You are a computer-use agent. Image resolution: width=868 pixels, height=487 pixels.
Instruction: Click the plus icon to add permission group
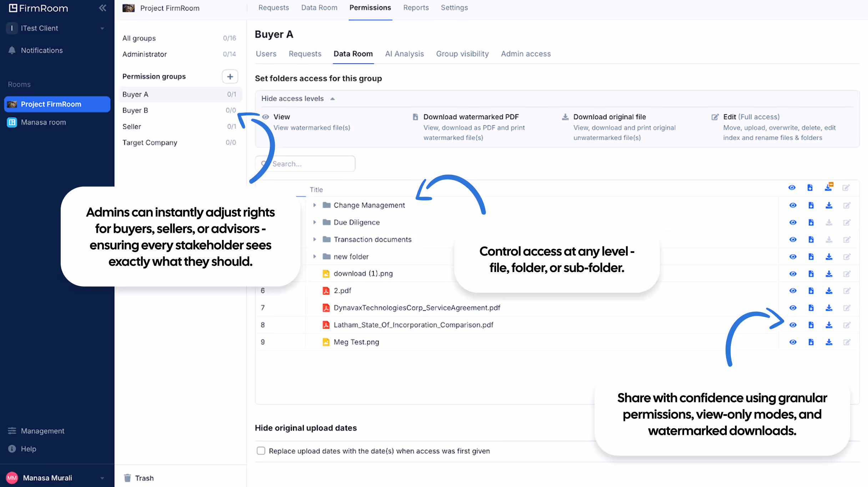point(230,76)
